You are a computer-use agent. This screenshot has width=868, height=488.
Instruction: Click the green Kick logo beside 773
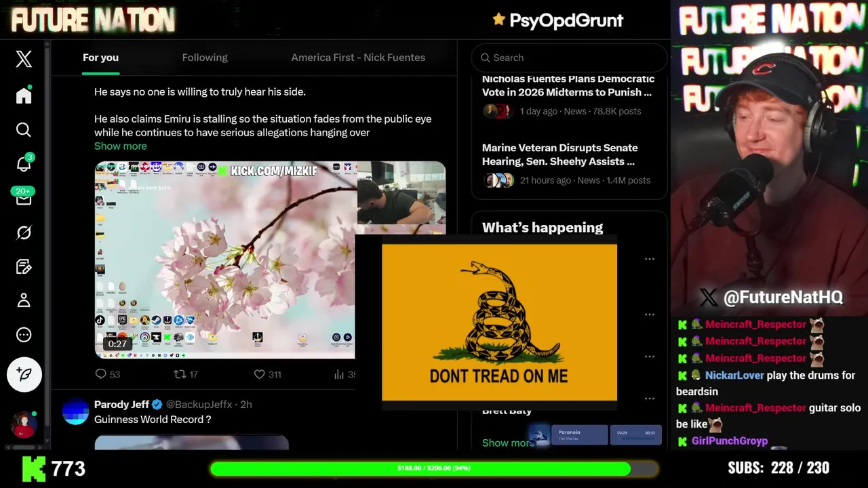coord(34,468)
